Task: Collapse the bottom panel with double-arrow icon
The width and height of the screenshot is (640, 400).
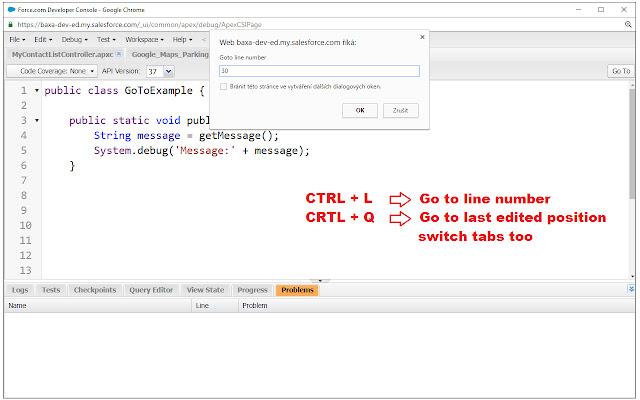Action: tap(631, 289)
